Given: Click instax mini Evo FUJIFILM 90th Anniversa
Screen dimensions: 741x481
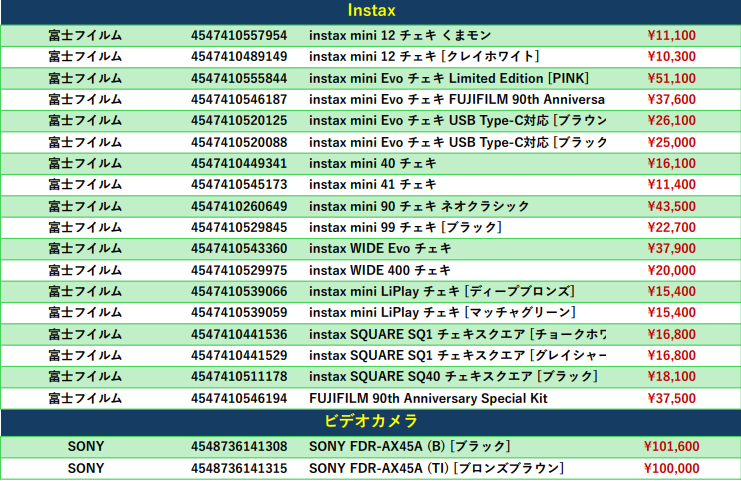Looking at the screenshot, I should point(457,100).
